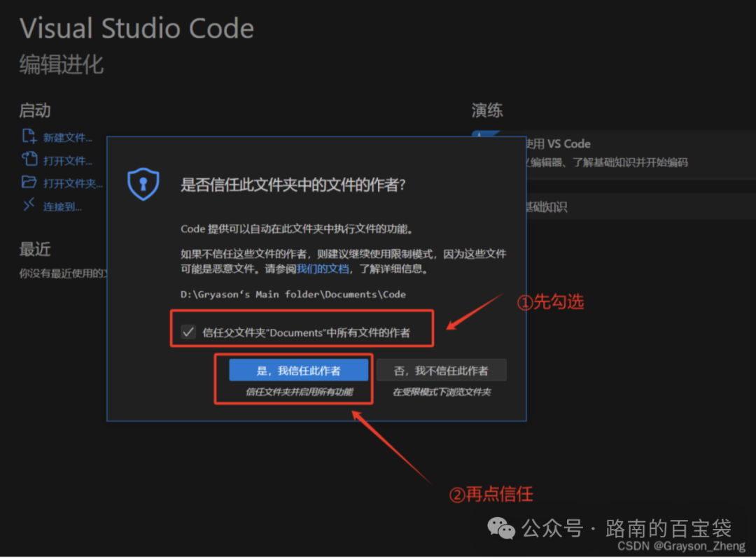The height and width of the screenshot is (559, 756).
Task: Click the new file icon next to "新建文件..."
Action: (x=29, y=136)
